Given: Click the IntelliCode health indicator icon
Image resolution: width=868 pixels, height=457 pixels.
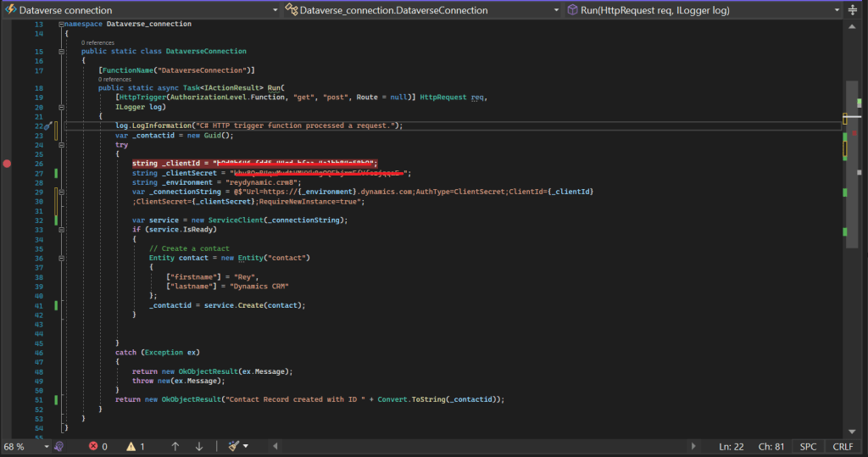Looking at the screenshot, I should tap(59, 446).
